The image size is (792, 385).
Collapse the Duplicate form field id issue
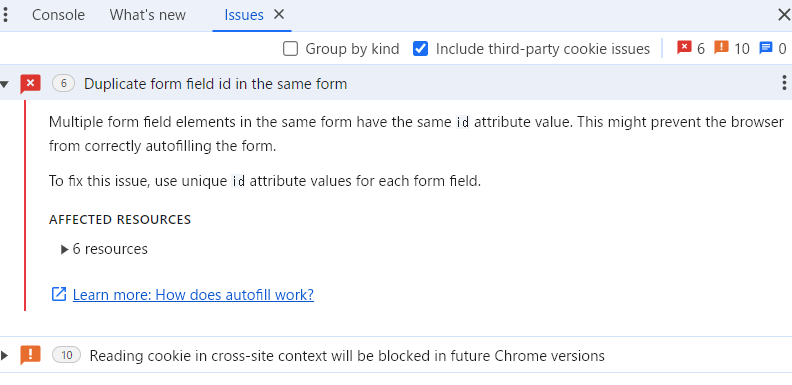5,84
